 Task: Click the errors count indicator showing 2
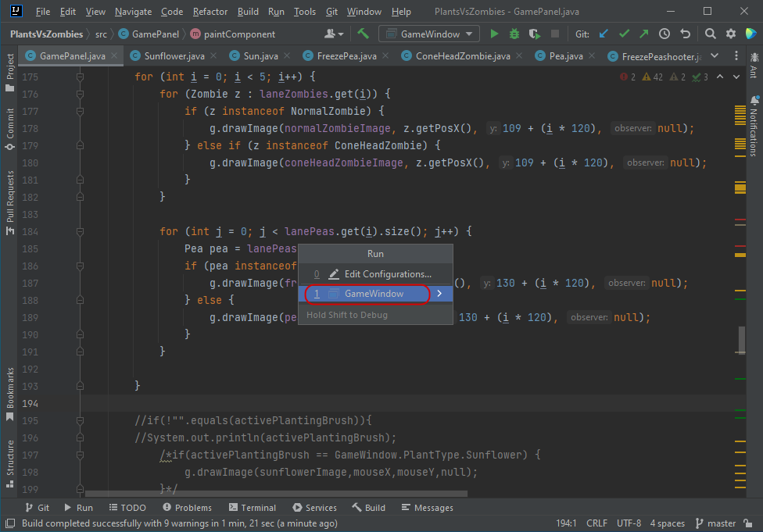click(628, 77)
